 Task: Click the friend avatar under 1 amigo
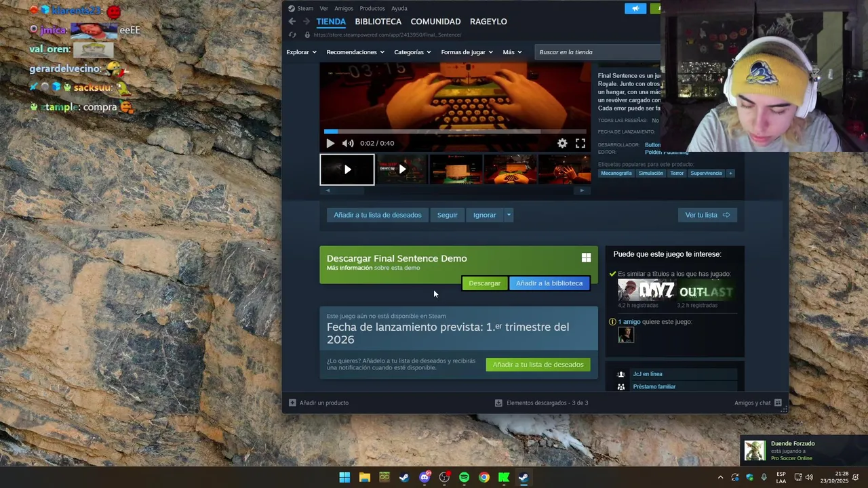625,335
